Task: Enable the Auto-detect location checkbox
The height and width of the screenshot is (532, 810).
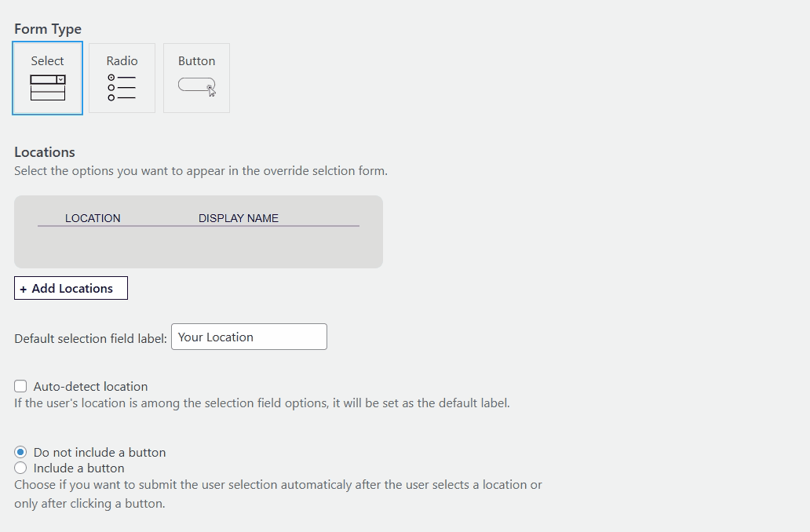Action: click(20, 386)
